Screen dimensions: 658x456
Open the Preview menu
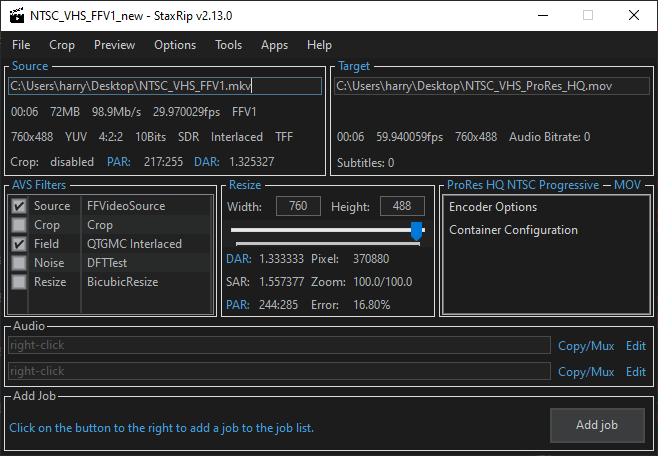pos(114,45)
